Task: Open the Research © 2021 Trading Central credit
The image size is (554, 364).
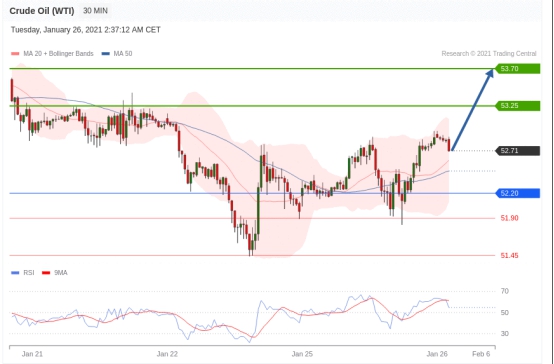Action: (489, 54)
